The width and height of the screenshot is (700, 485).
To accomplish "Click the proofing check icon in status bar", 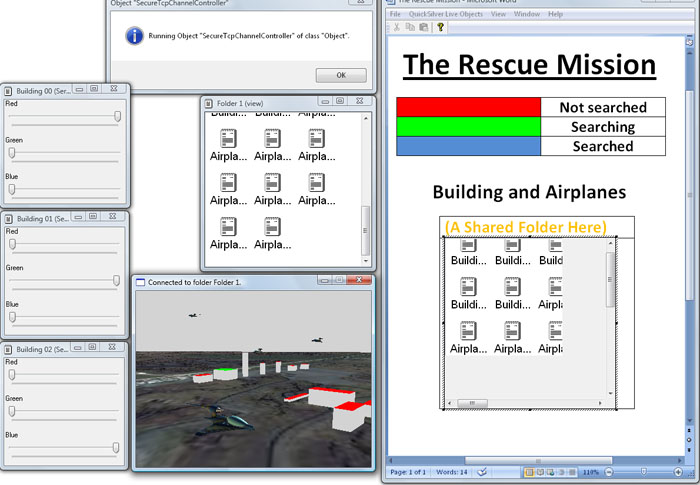I will [483, 471].
